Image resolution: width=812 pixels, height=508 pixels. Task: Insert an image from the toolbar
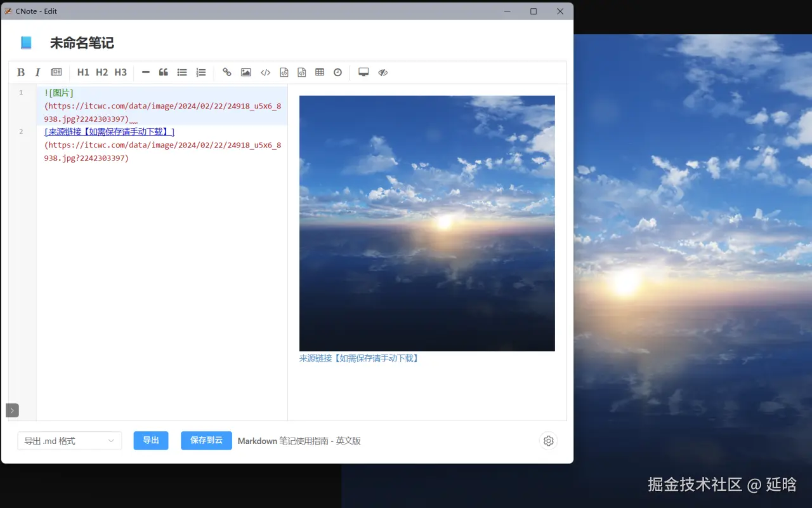click(x=246, y=72)
